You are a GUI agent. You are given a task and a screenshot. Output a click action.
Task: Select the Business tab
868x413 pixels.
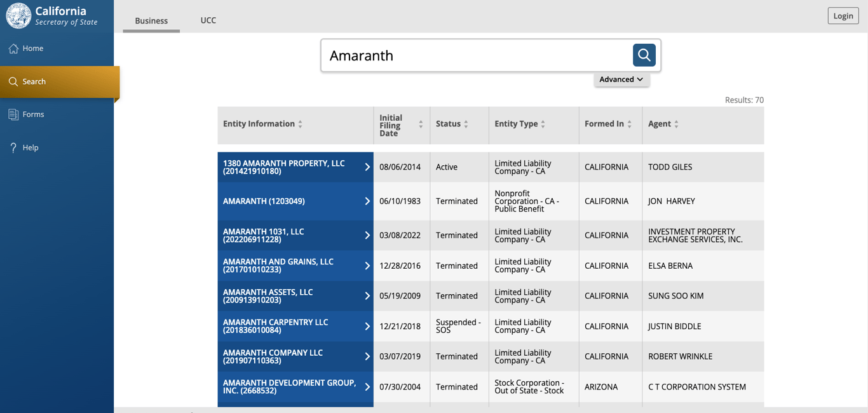tap(151, 20)
